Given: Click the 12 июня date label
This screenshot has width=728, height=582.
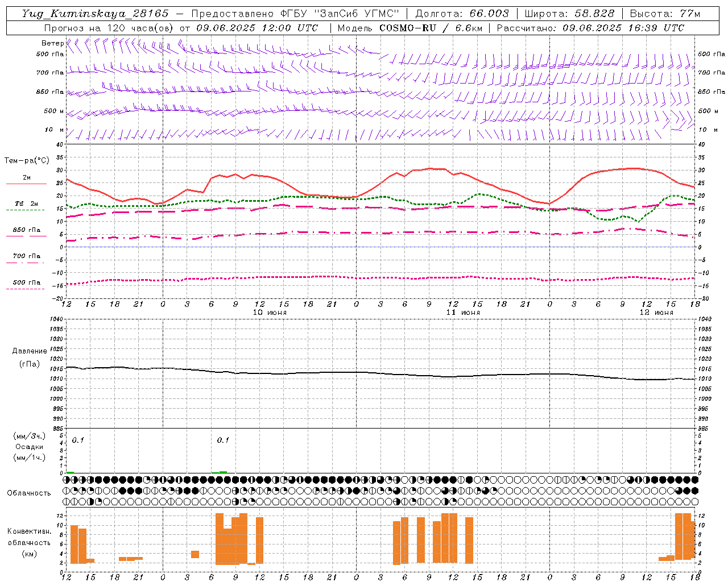Looking at the screenshot, I should pos(656,313).
